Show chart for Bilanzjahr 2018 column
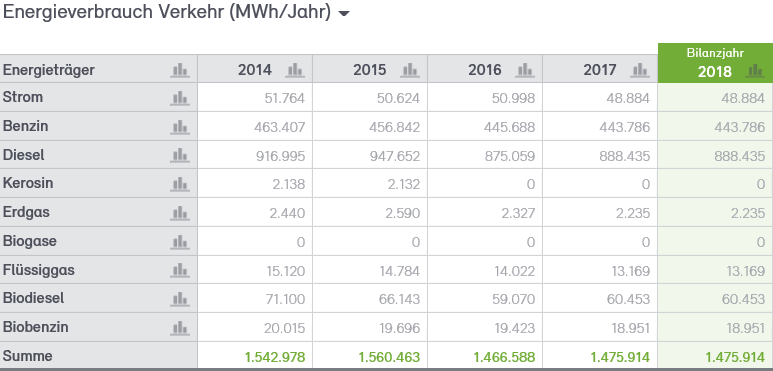Image resolution: width=773 pixels, height=371 pixels. pos(755,70)
